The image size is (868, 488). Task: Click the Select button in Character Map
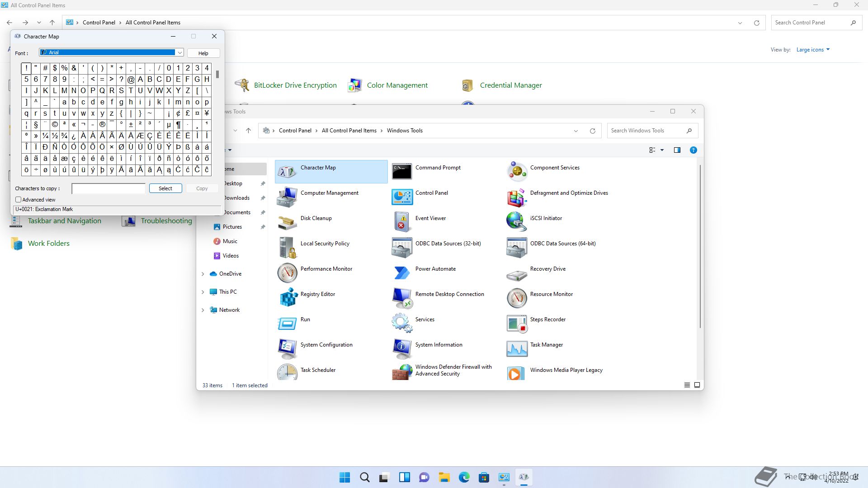click(165, 188)
